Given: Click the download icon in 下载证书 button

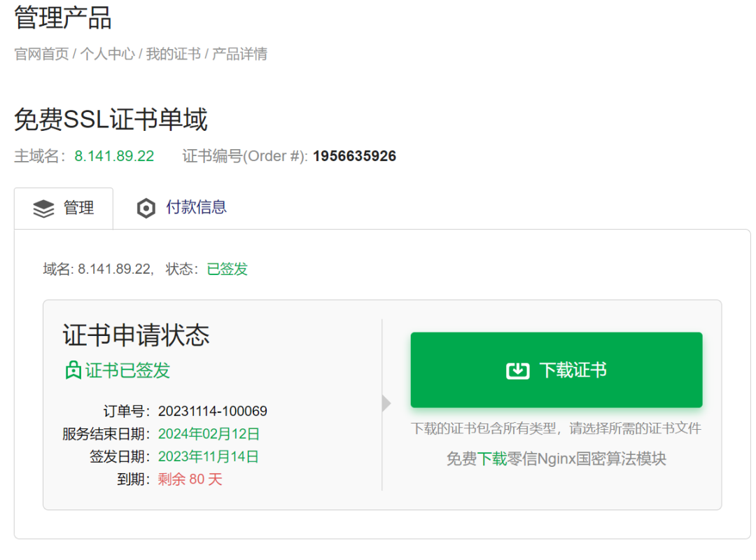Looking at the screenshot, I should 518,370.
